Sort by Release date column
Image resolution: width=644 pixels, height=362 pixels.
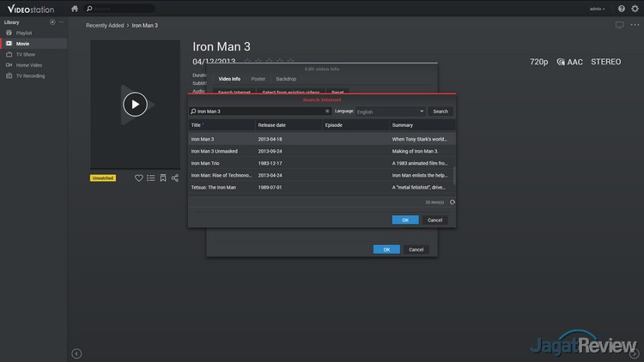[x=289, y=125]
